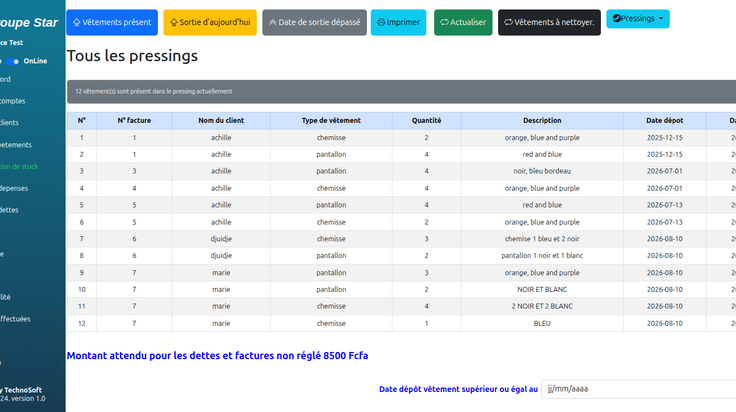Open the stock management sidebar item

coord(19,167)
